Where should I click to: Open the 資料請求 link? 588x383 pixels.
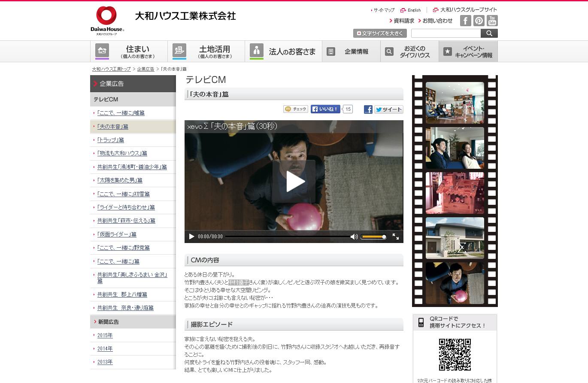coord(402,21)
